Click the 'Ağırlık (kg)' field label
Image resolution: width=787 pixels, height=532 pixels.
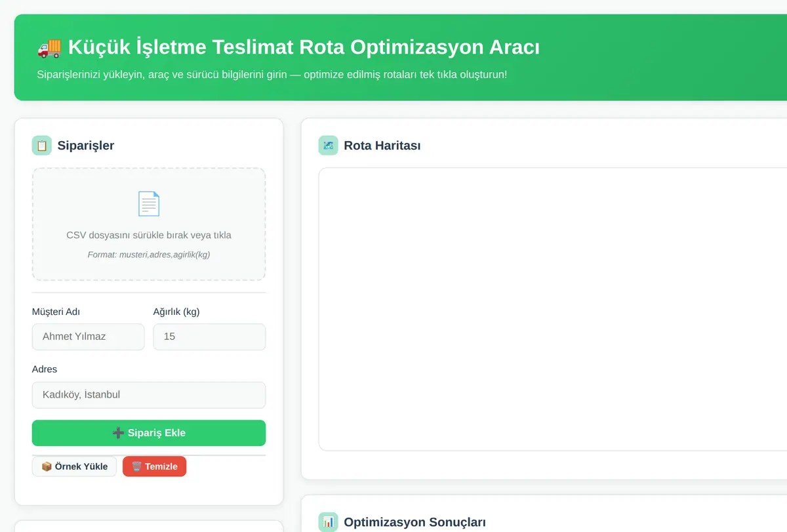[176, 312]
